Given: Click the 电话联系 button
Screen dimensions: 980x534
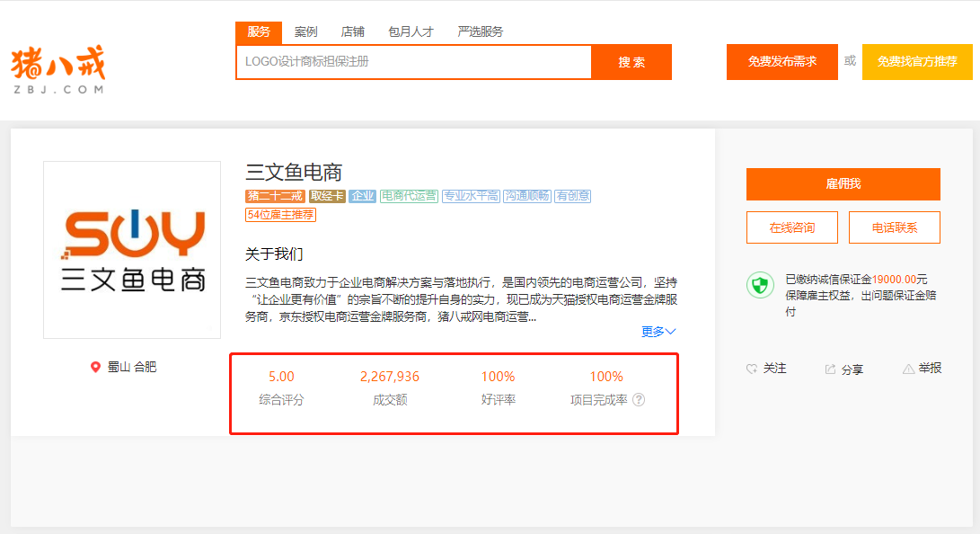Looking at the screenshot, I should tap(895, 227).
